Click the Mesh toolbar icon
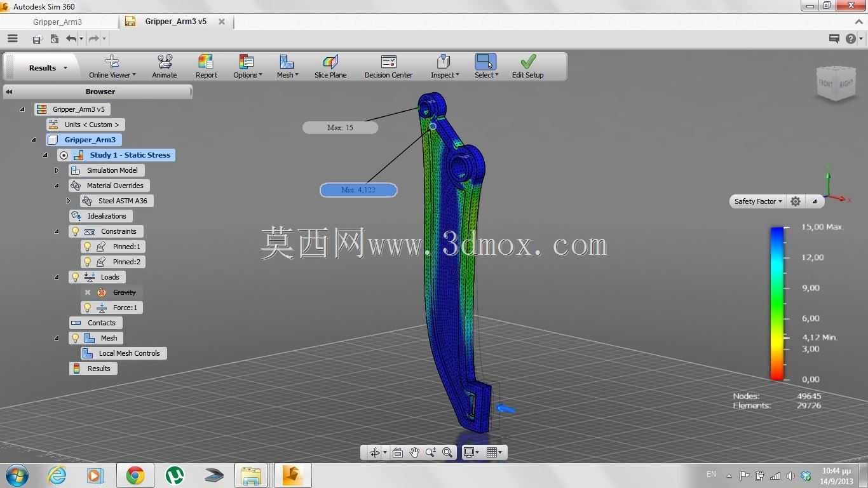The height and width of the screenshot is (488, 868). pyautogui.click(x=287, y=62)
